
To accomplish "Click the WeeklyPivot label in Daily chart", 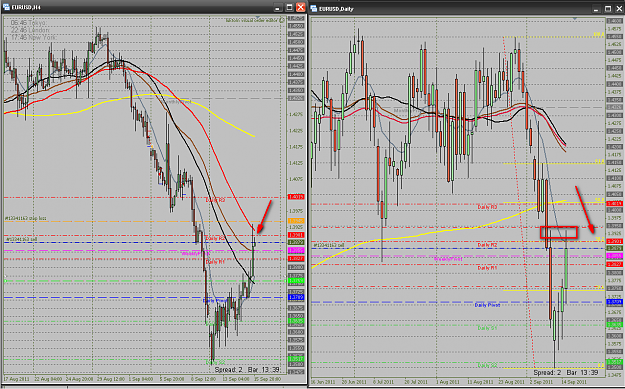I will click(x=448, y=259).
